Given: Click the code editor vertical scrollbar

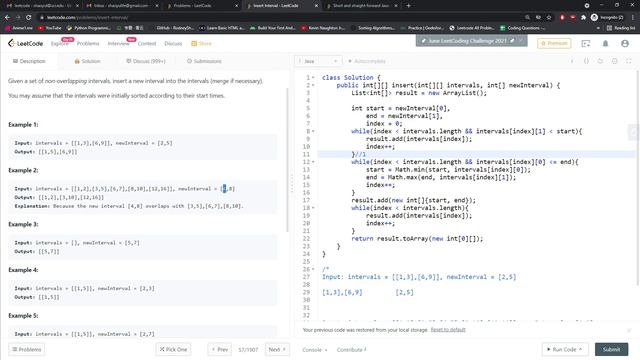Looking at the screenshot, I should pos(638,178).
